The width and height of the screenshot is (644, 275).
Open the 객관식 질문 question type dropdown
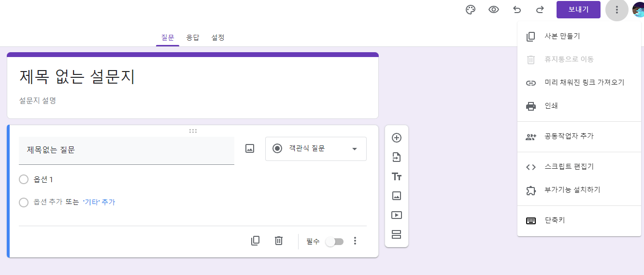[316, 148]
